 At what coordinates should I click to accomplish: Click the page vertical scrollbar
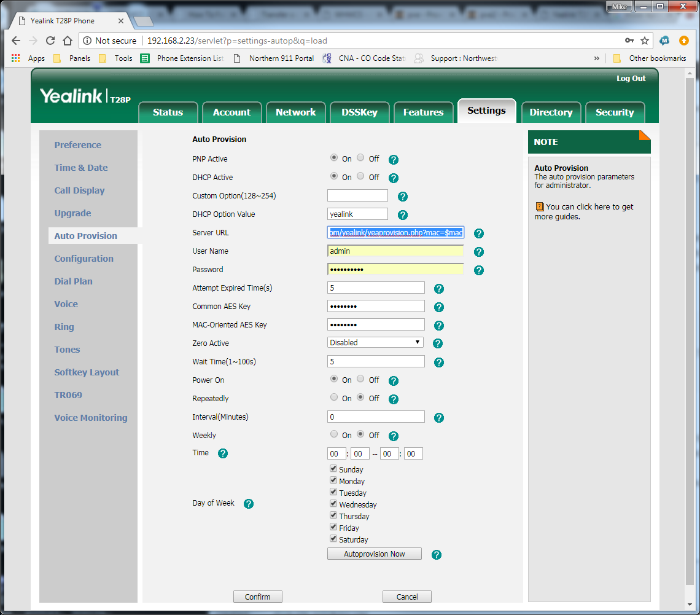(x=690, y=331)
